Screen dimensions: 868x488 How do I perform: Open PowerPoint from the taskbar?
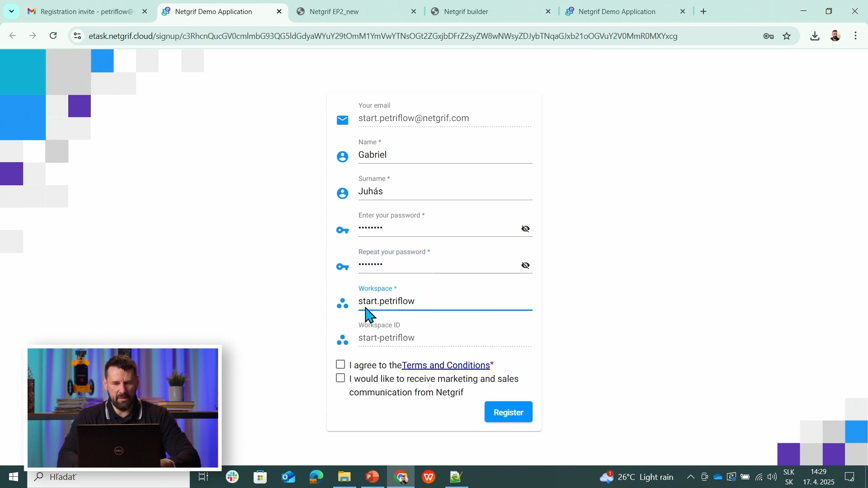point(373,477)
